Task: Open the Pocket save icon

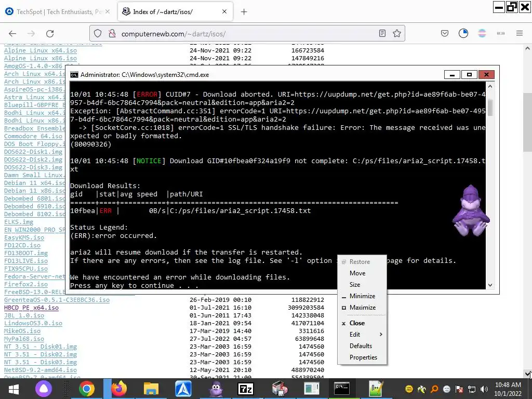Action: [445, 33]
